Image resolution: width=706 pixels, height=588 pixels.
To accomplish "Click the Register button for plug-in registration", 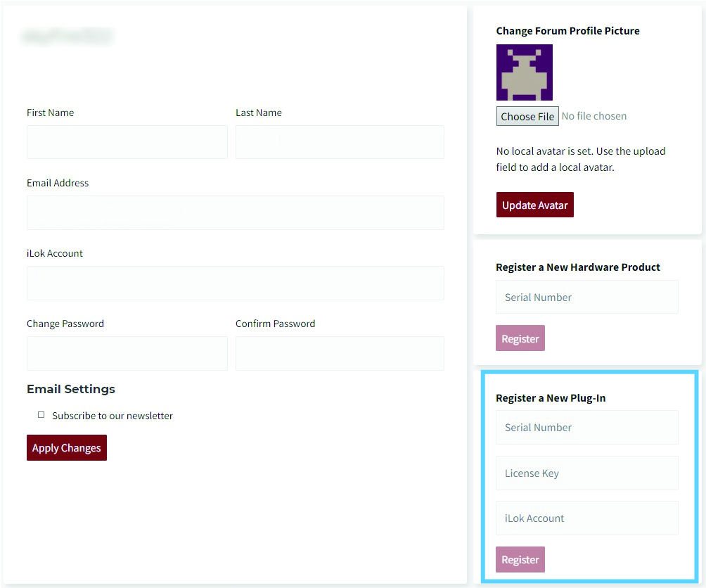I will click(520, 559).
